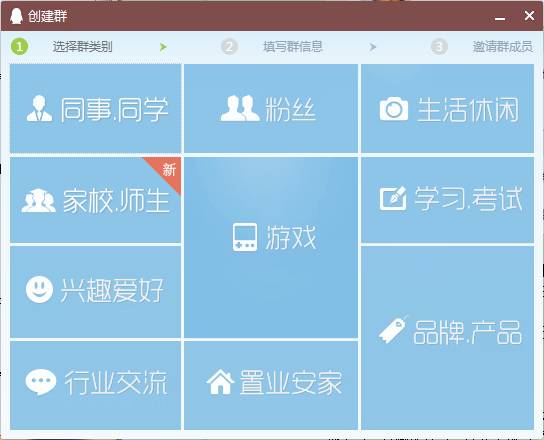Click the house icon beside 置业安家

(220, 381)
